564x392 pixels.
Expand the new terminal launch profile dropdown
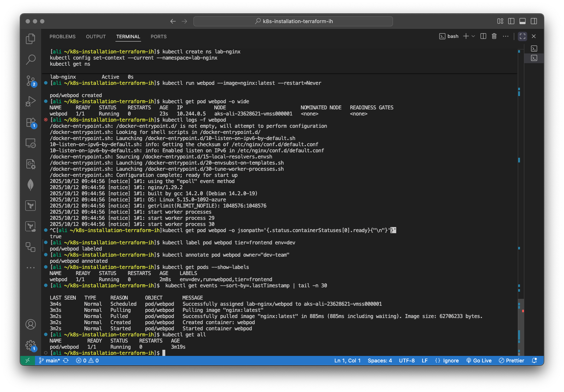pyautogui.click(x=473, y=36)
